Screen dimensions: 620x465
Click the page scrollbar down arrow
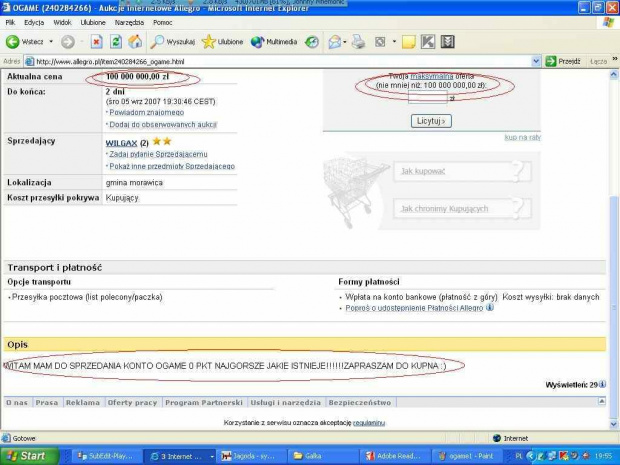pos(614,424)
